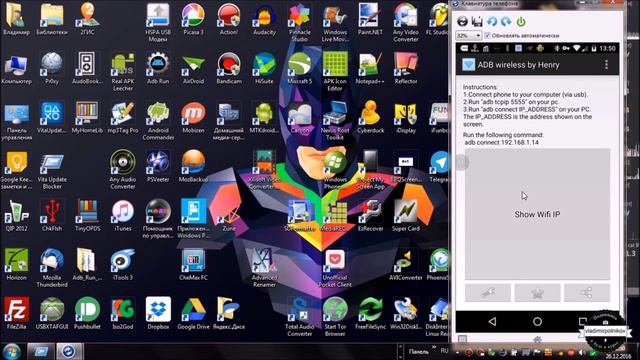Open the Adb Run desktop shortcut
This screenshot has width=640, height=360.
[158, 68]
